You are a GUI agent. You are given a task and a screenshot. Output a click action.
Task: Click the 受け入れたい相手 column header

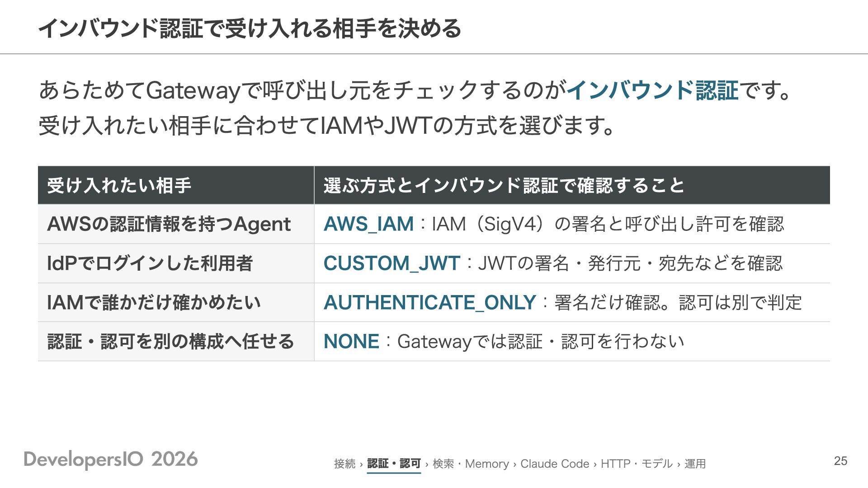[176, 185]
